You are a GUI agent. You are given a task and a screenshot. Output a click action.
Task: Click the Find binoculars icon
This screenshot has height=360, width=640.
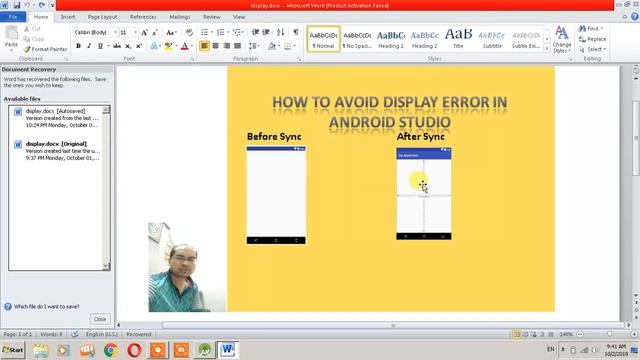point(582,29)
